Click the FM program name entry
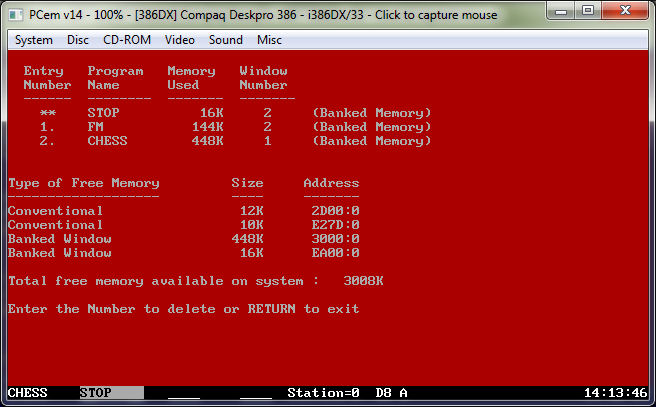This screenshot has height=407, width=656. 95,127
